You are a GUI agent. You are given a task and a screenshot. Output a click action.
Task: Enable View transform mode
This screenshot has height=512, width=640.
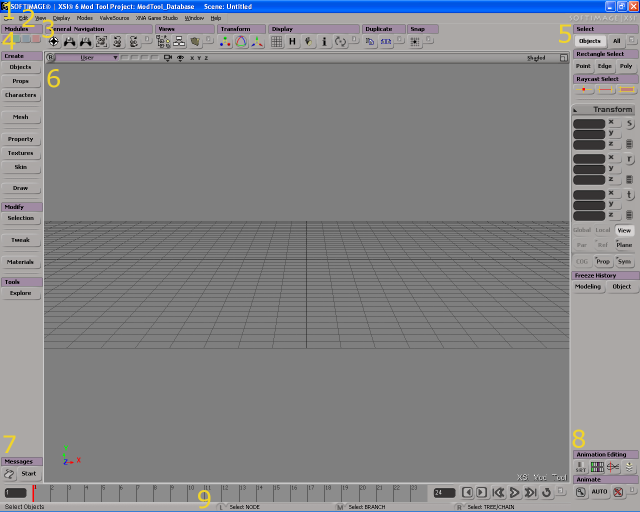tap(624, 231)
